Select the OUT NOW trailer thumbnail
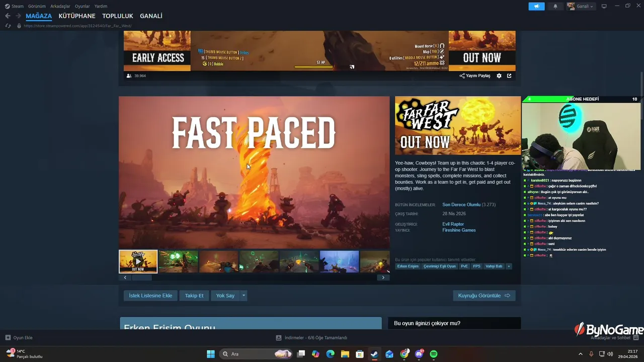This screenshot has width=644, height=362. (138, 261)
